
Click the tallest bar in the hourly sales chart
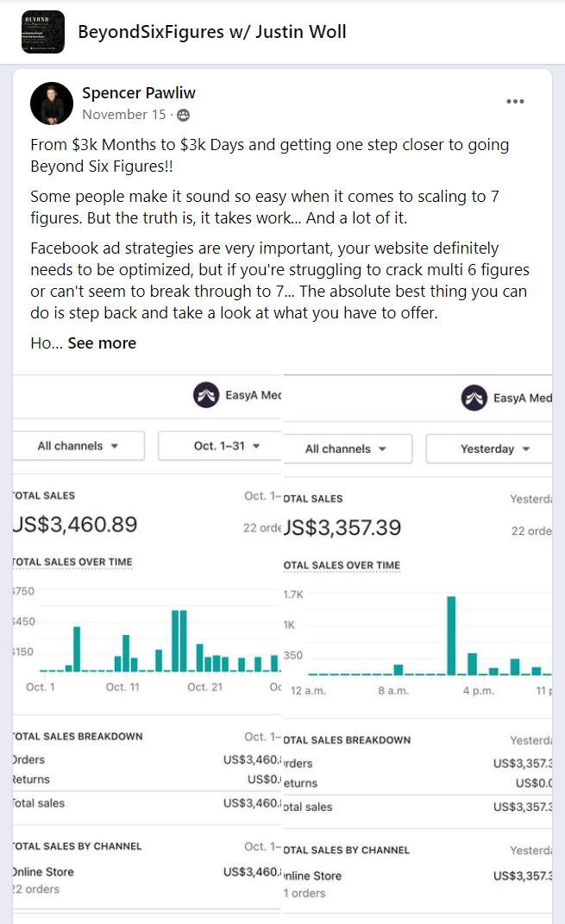tap(451, 634)
